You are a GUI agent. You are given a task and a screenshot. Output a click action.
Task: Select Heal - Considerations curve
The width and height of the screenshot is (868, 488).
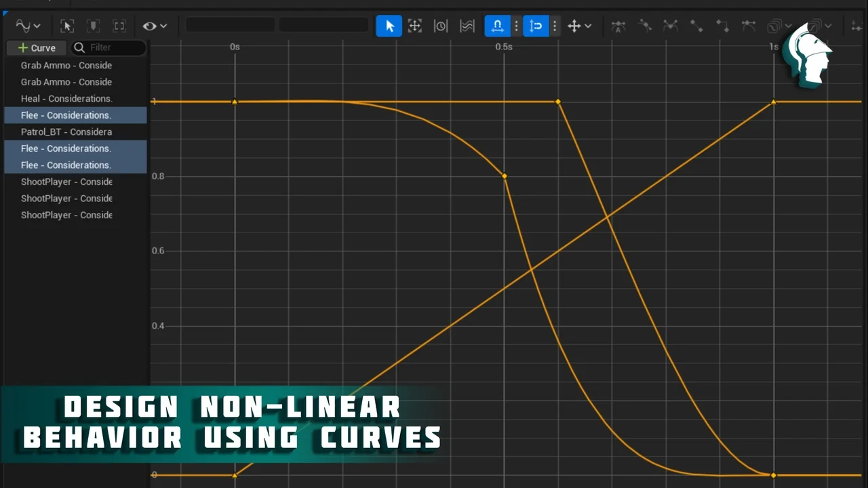[x=66, y=99]
